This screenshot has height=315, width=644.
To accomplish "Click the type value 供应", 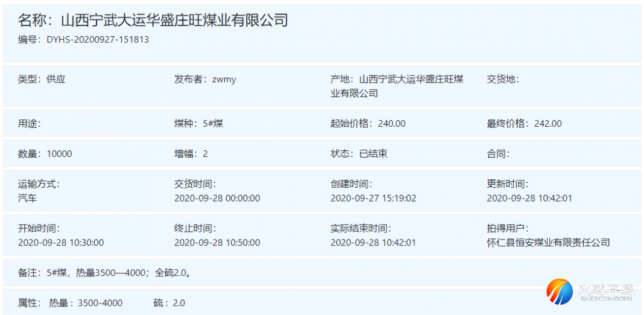I will point(55,79).
